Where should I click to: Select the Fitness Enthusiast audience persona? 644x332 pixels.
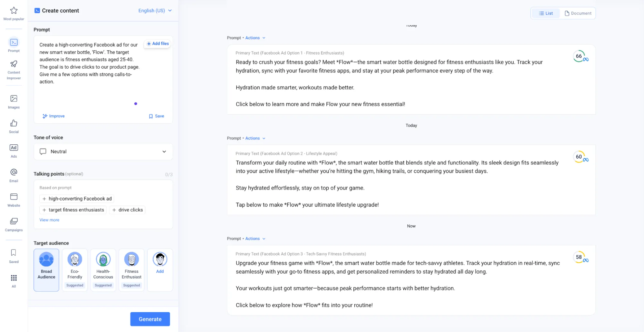click(131, 270)
